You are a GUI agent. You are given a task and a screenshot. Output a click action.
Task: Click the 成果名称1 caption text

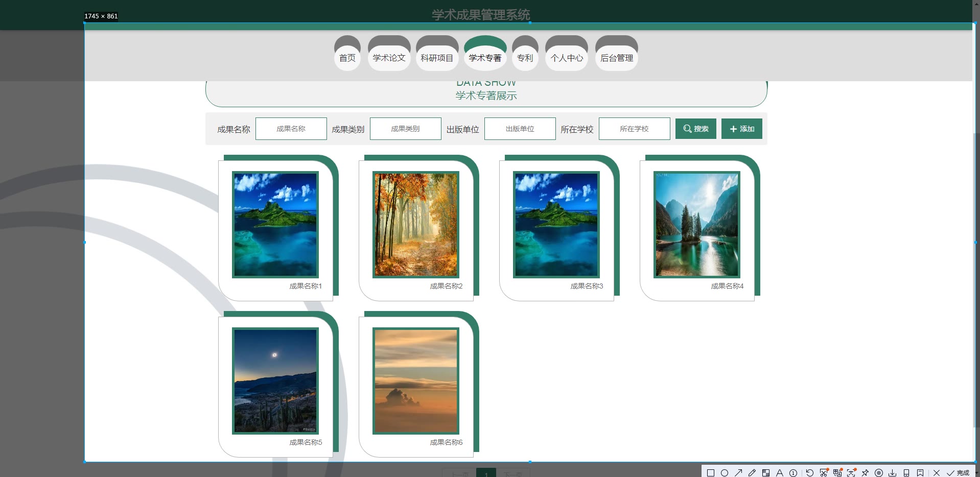point(306,286)
